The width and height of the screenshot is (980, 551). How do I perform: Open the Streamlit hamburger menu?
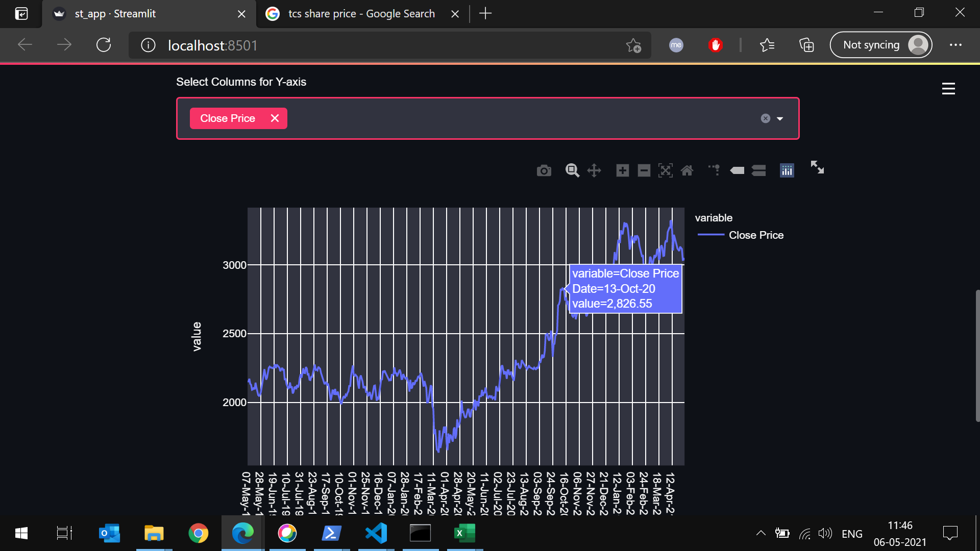coord(948,89)
